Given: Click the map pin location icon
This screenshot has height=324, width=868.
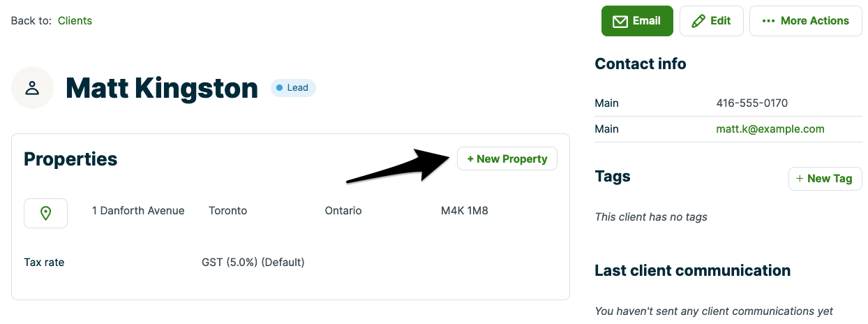Looking at the screenshot, I should [x=46, y=213].
